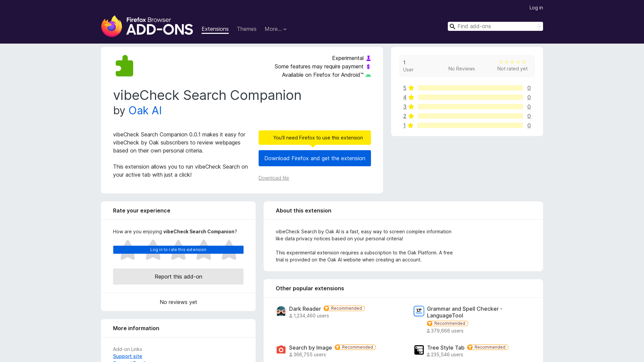
Task: Click the 235,546 users text
Action: click(447, 355)
